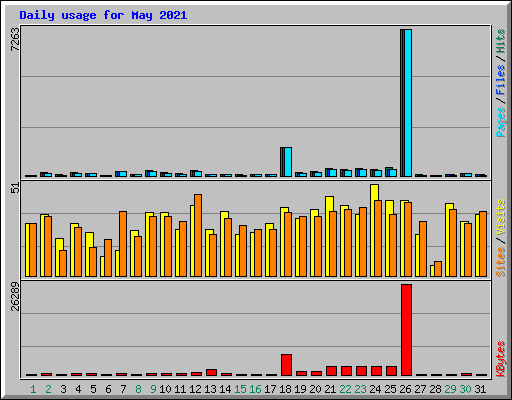Click day label 14 on the axis
Screen dimensions: 512x400
225,389
